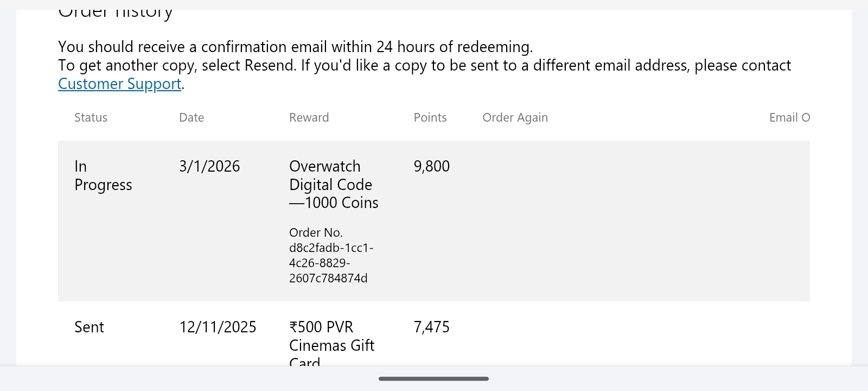
Task: Click the Order Again column header
Action: pos(515,117)
